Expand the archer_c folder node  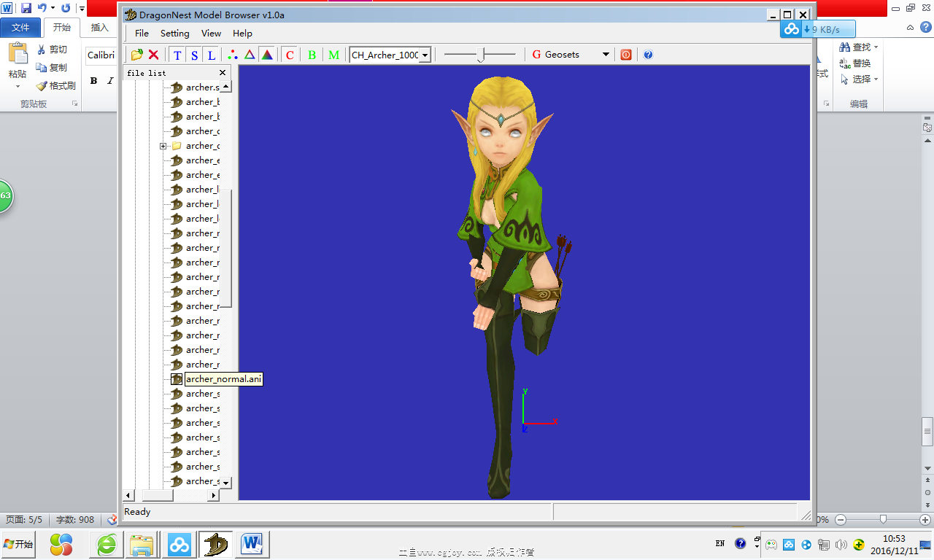pos(163,146)
